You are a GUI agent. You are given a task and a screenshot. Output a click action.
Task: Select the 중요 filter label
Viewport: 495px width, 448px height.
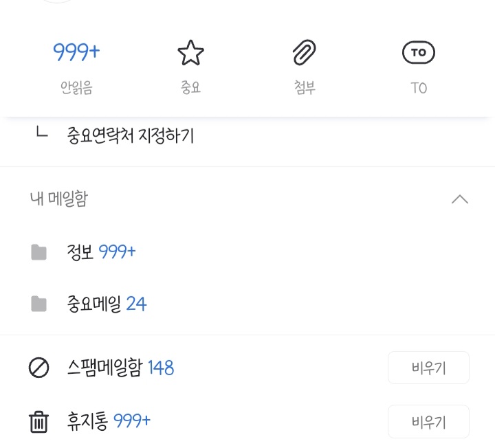[x=190, y=88]
